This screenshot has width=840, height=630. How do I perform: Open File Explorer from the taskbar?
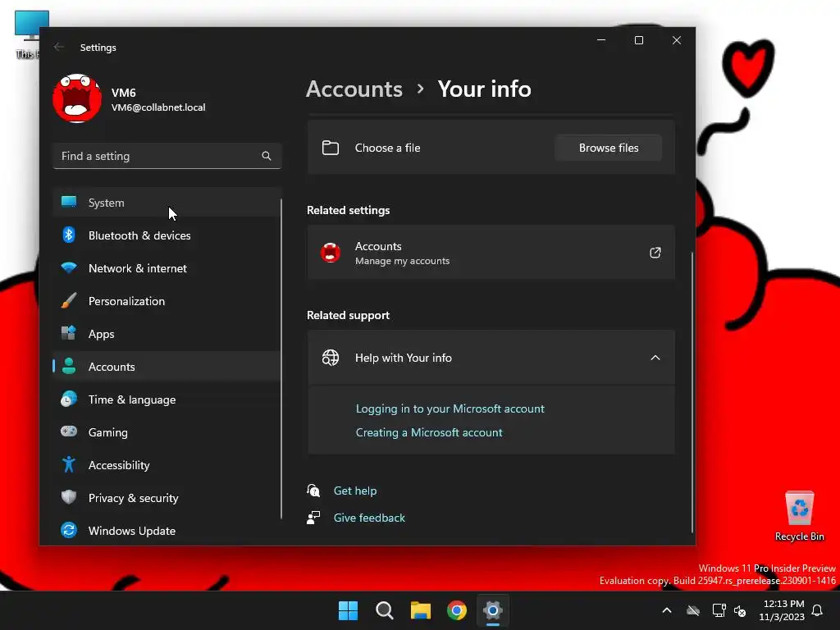click(421, 610)
